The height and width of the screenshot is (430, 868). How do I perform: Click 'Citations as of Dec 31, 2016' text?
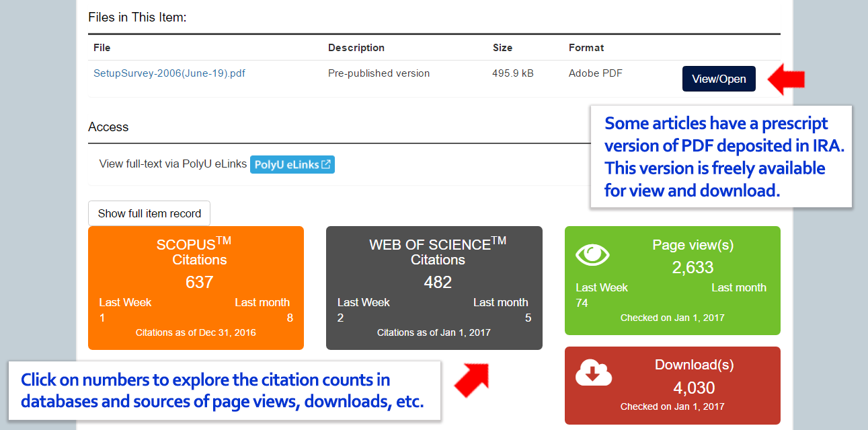[x=196, y=332]
